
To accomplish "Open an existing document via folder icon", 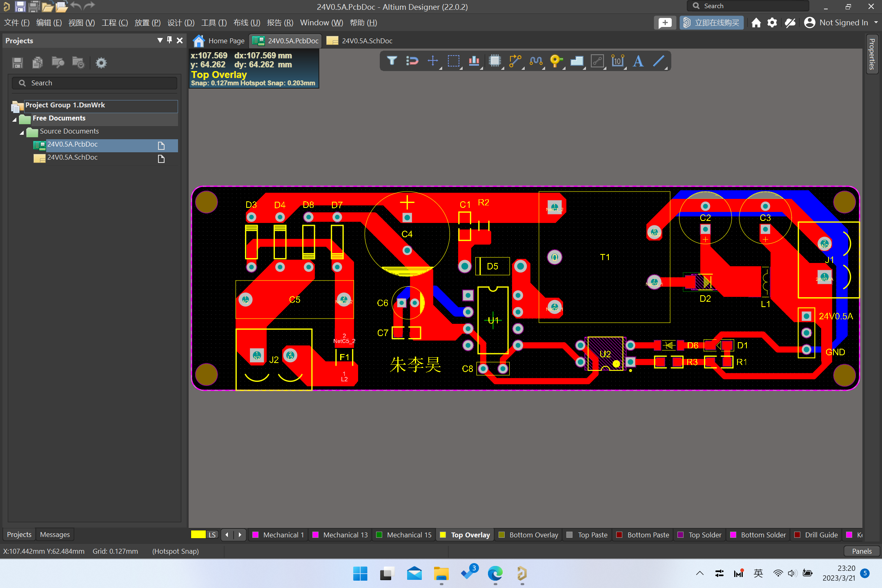I will pos(48,6).
